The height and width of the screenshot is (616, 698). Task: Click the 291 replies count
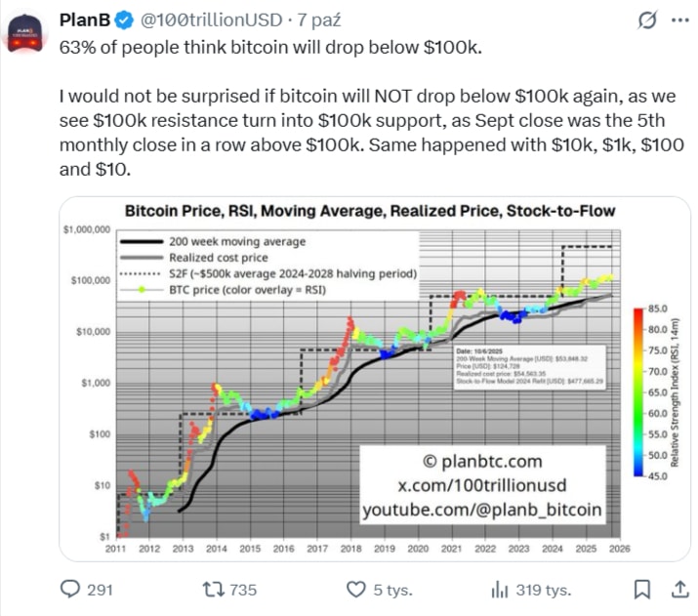coord(100,589)
